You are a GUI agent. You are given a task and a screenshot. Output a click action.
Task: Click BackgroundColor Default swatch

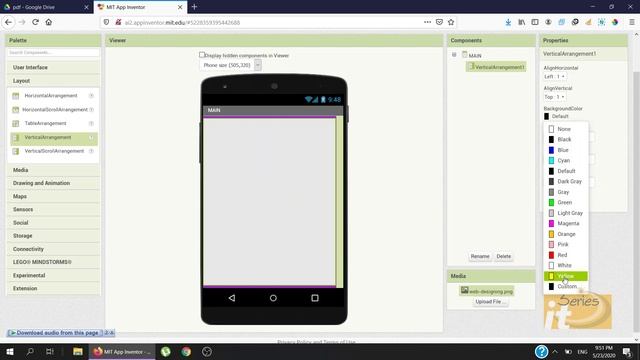tap(547, 116)
